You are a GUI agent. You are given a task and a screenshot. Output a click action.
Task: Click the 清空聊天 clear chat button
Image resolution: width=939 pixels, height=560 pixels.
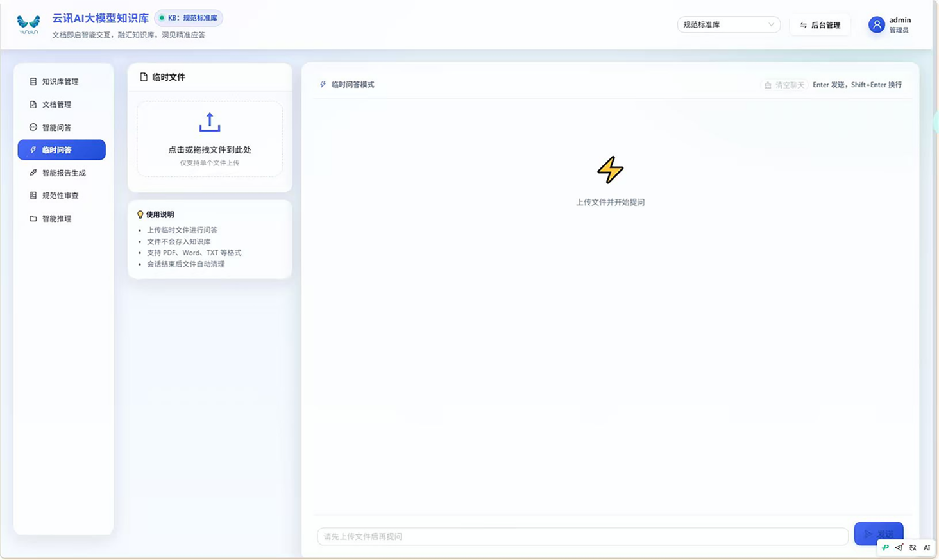(x=784, y=85)
